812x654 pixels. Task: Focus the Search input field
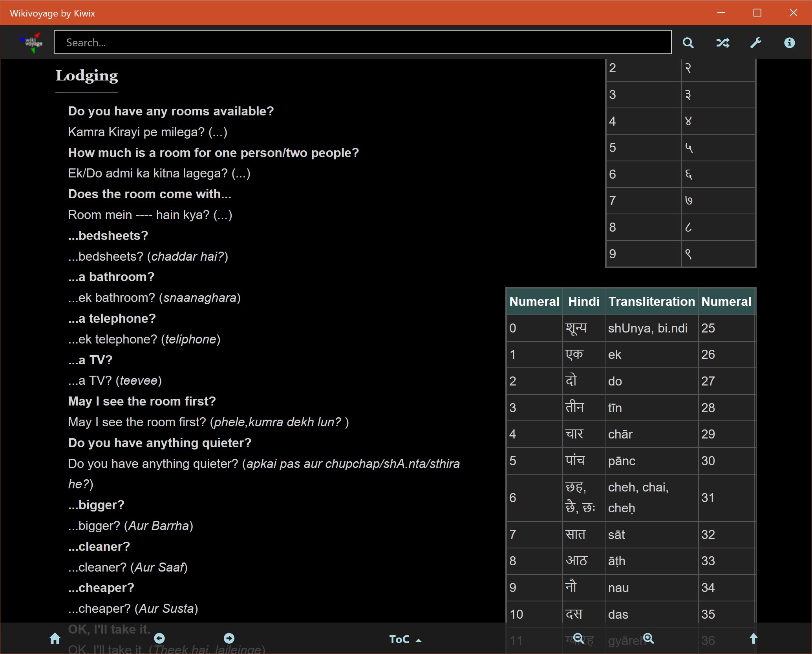click(362, 42)
